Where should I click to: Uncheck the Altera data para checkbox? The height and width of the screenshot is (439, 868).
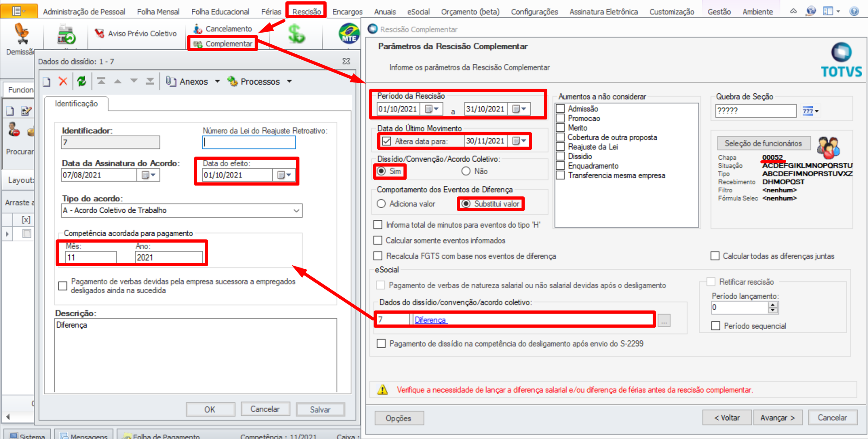[386, 141]
